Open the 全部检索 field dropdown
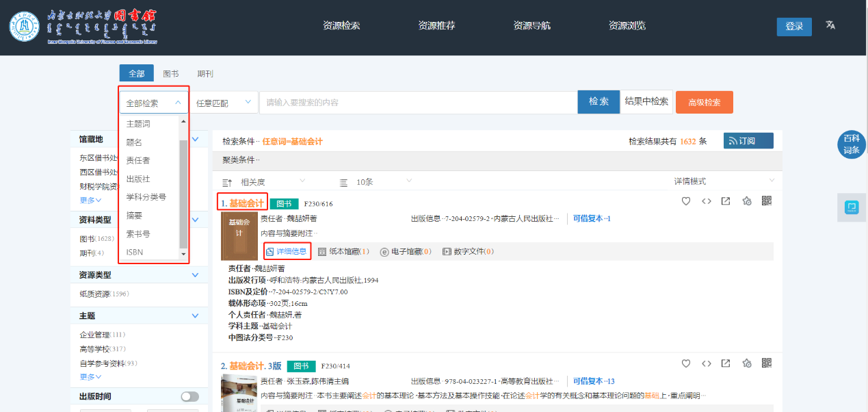 (x=154, y=103)
